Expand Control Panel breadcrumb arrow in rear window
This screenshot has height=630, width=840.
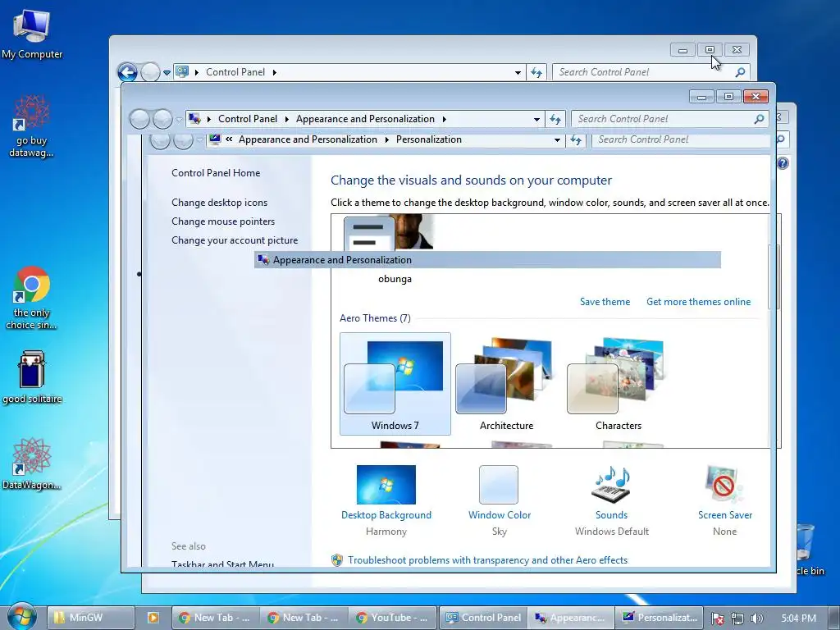274,72
